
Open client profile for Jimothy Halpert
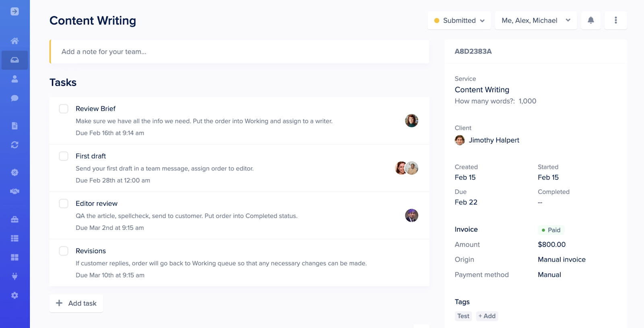coord(494,140)
